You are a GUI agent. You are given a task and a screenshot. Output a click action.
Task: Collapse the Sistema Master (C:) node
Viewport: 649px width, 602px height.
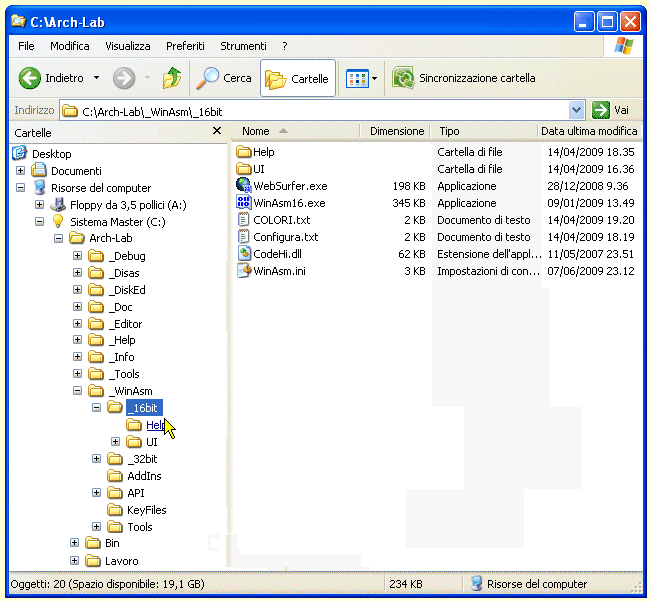[39, 222]
